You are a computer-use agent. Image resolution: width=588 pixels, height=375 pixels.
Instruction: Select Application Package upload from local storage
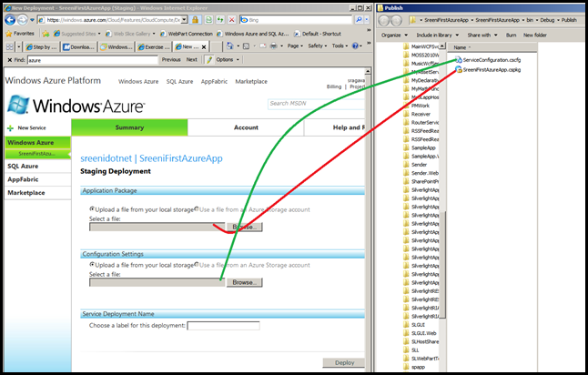tap(92, 208)
